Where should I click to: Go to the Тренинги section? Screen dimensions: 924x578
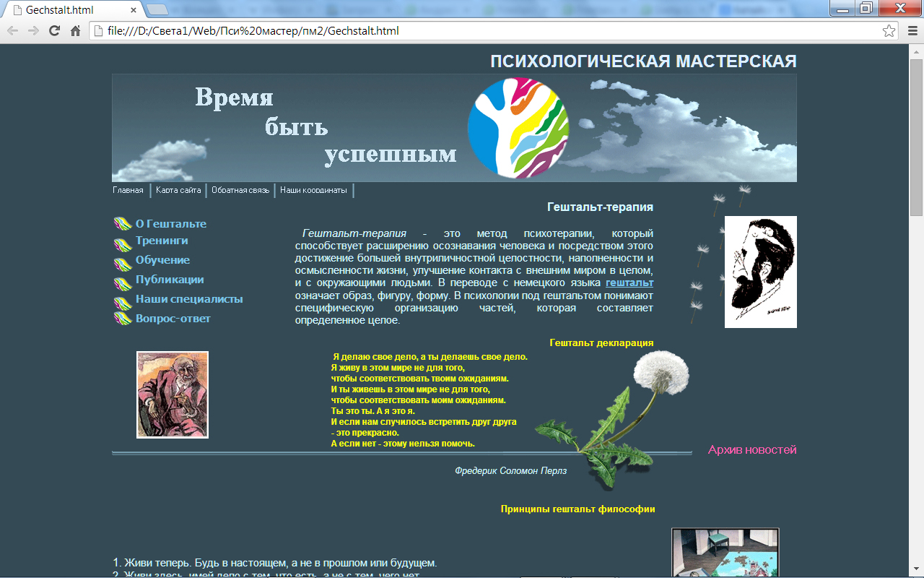(162, 241)
